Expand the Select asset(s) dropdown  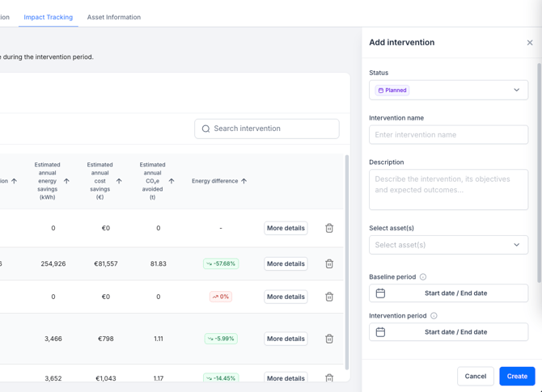(x=448, y=245)
